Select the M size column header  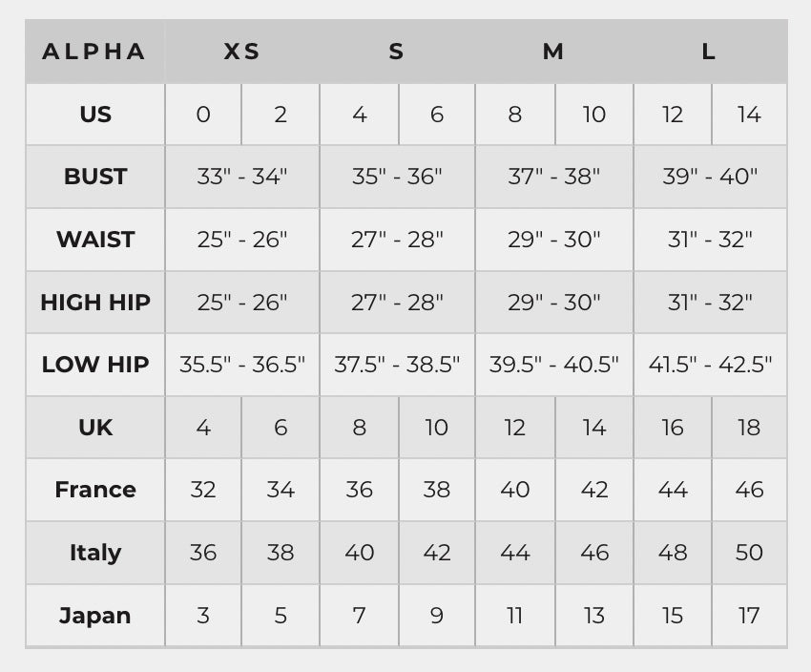coord(554,52)
